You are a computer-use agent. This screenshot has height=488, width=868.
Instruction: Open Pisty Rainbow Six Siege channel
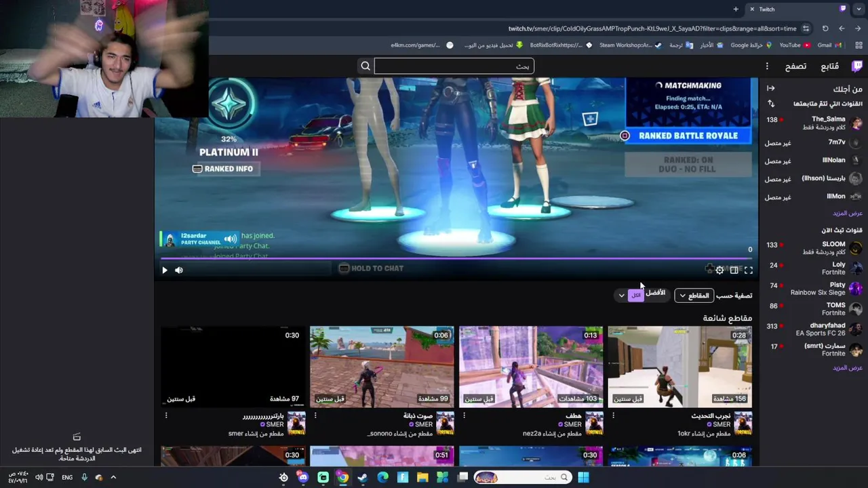click(814, 289)
